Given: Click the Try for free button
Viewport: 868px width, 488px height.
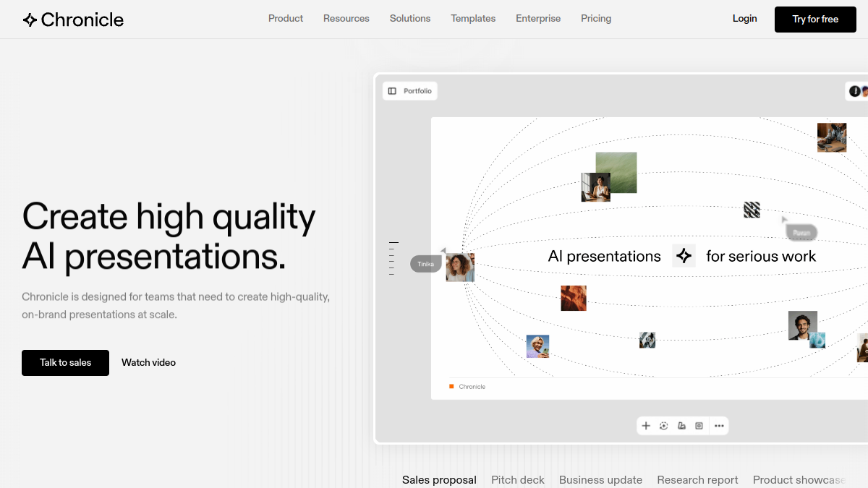Looking at the screenshot, I should tap(815, 20).
